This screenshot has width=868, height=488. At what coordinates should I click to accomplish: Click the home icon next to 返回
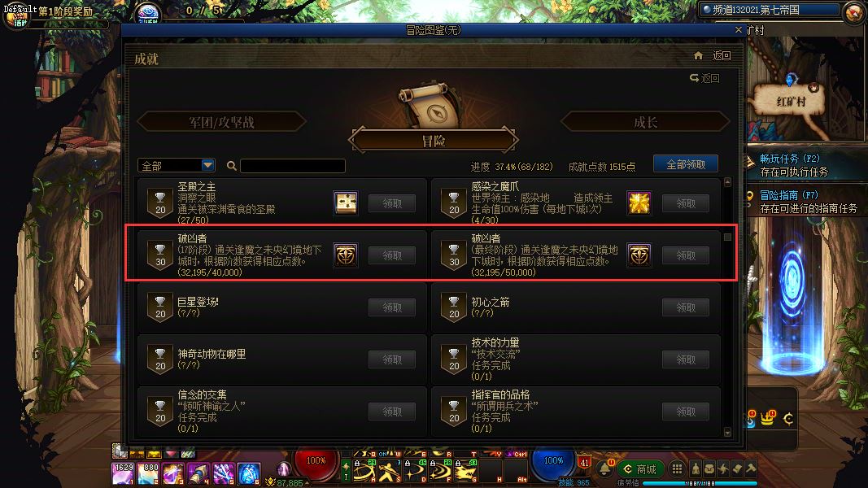point(698,55)
